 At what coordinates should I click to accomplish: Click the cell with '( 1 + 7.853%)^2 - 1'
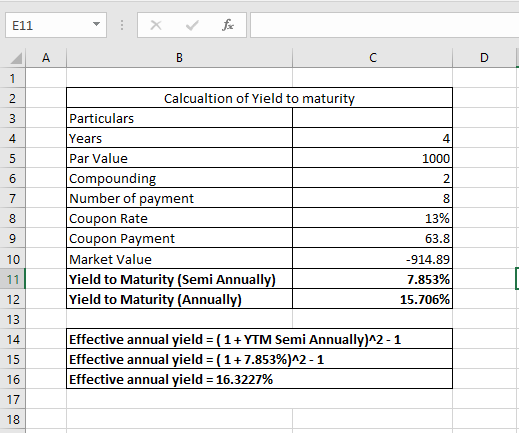pyautogui.click(x=259, y=359)
